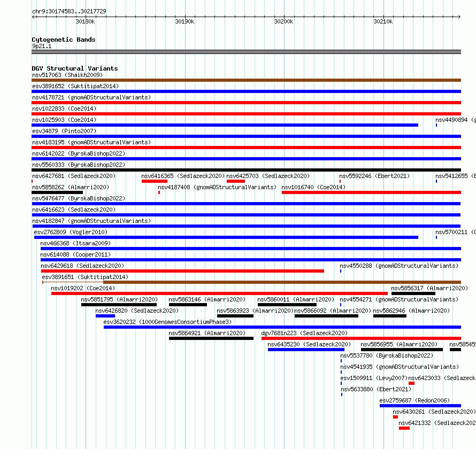Open esv3620232 1000GenomesConsortiumPhase3 label
Viewport: 476px width, 449px height.
click(167, 322)
